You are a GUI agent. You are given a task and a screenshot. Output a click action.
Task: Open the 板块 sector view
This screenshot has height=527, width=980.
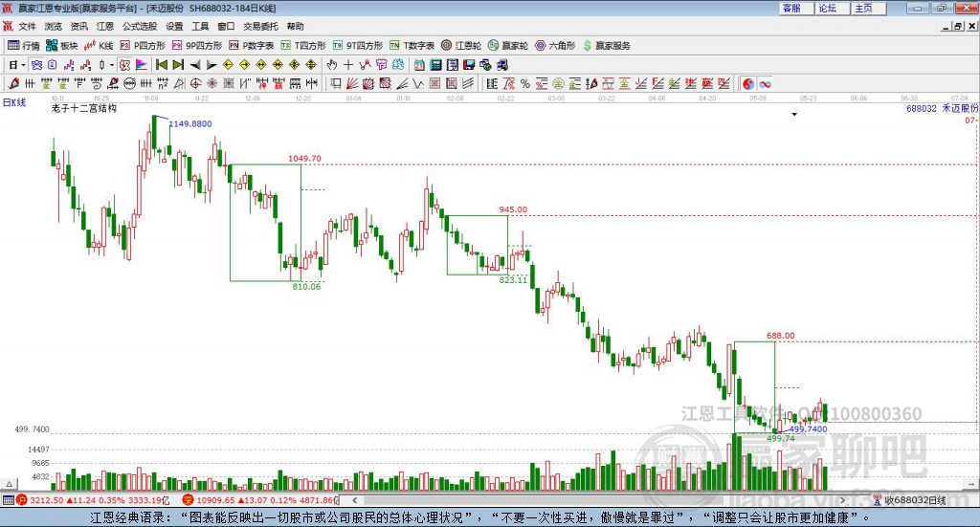62,46
